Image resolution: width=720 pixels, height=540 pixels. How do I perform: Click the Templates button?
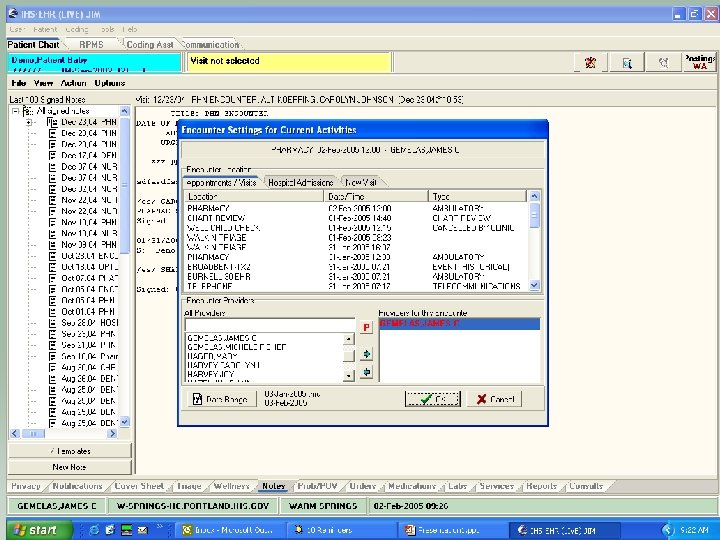click(x=70, y=451)
